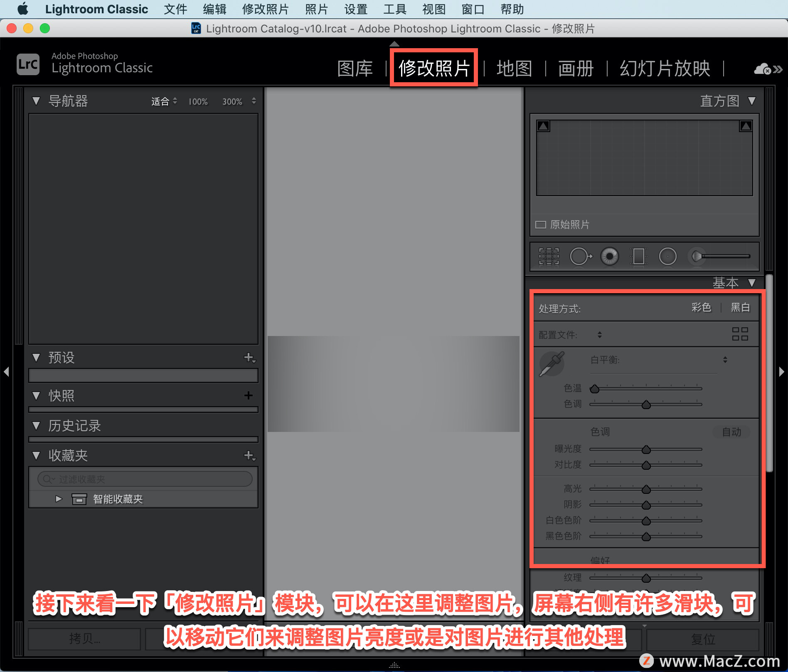Image resolution: width=788 pixels, height=672 pixels.
Task: Click the 阴影 slider handle
Action: pos(646,505)
